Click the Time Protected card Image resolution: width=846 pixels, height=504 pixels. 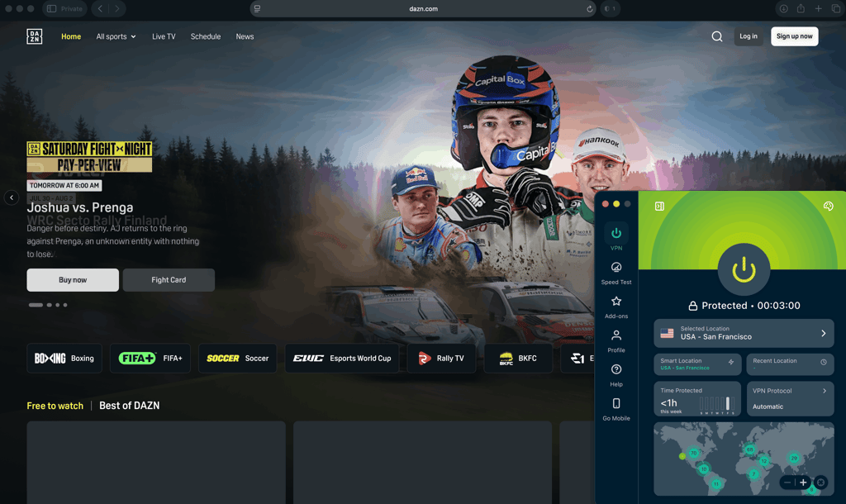coord(697,399)
